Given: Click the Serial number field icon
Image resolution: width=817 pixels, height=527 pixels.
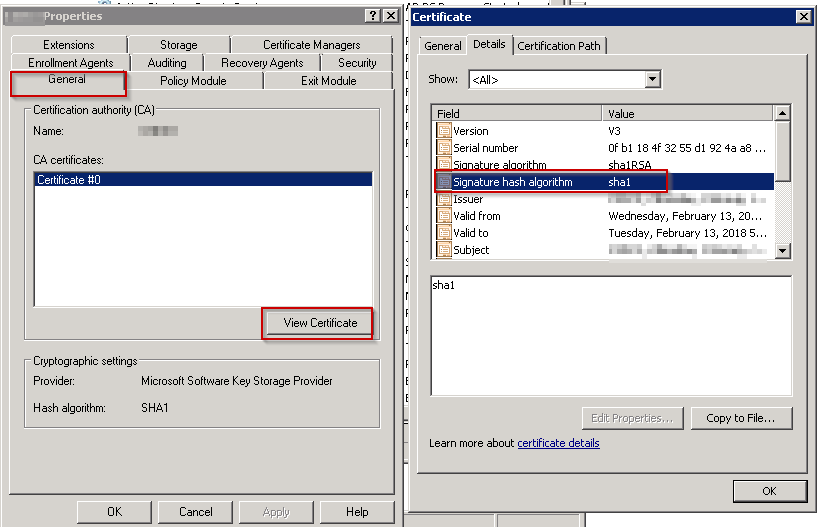Looking at the screenshot, I should click(x=444, y=148).
